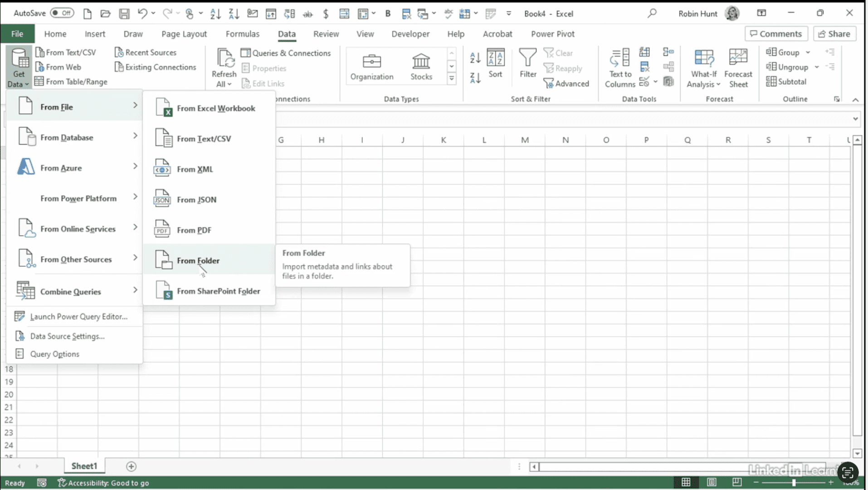868x490 pixels.
Task: Expand From Power Platform submenu
Action: 75,198
